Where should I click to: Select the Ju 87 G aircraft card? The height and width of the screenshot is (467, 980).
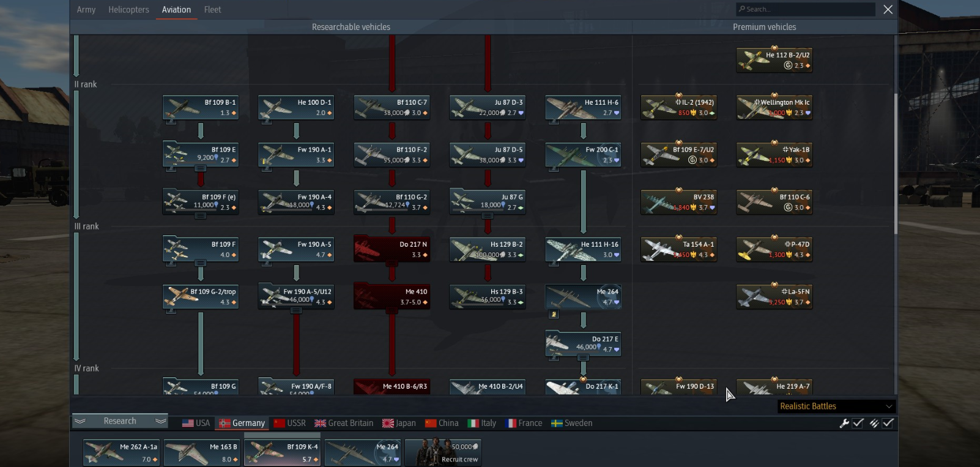[x=488, y=202]
